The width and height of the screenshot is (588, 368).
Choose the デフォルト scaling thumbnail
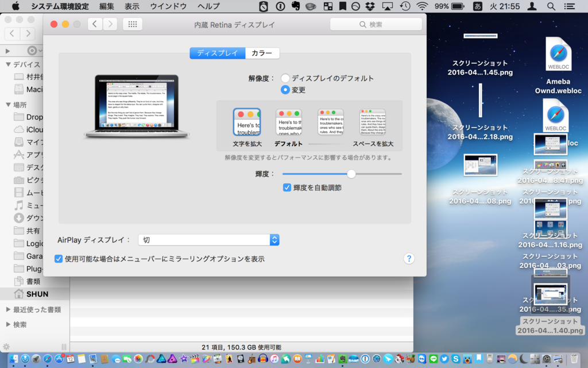point(289,122)
